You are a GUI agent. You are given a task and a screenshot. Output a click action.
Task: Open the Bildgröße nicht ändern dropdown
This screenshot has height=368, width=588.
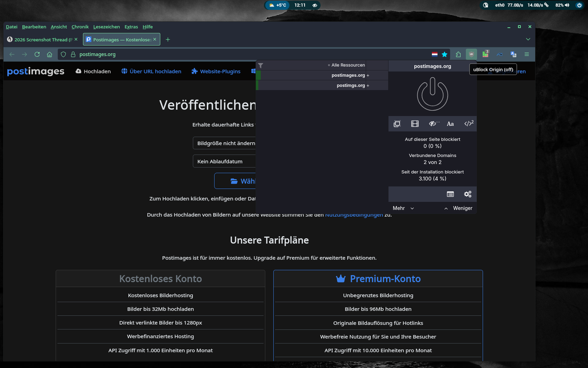click(x=225, y=143)
